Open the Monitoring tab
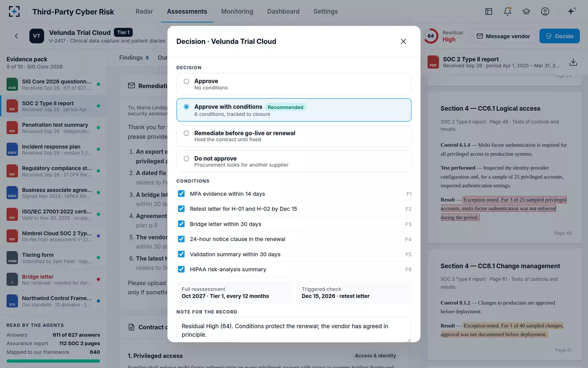Image resolution: width=588 pixels, height=368 pixels. pos(237,11)
